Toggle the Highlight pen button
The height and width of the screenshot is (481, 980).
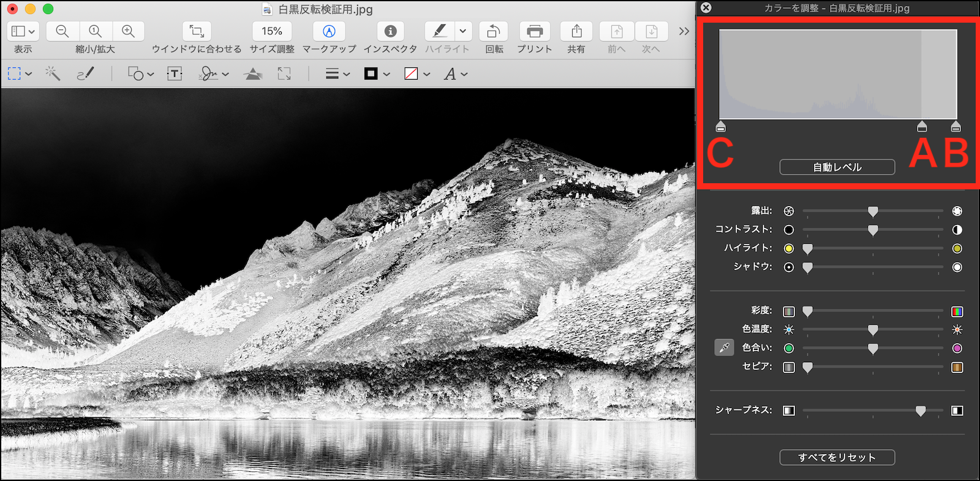coord(440,31)
